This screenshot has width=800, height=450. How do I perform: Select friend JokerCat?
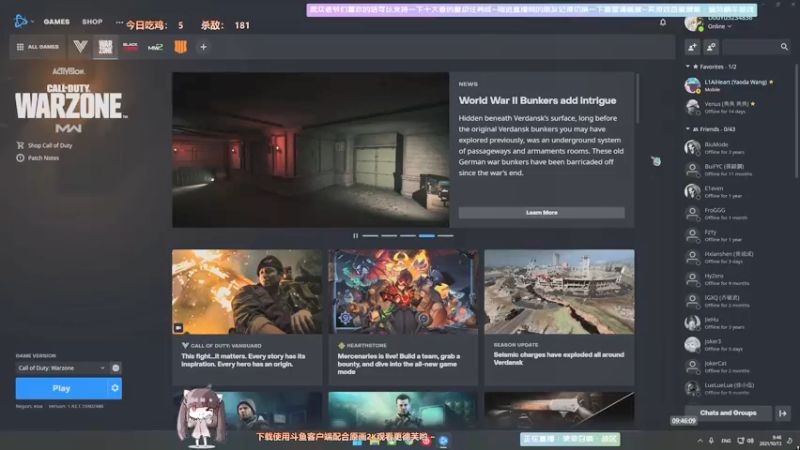click(736, 367)
